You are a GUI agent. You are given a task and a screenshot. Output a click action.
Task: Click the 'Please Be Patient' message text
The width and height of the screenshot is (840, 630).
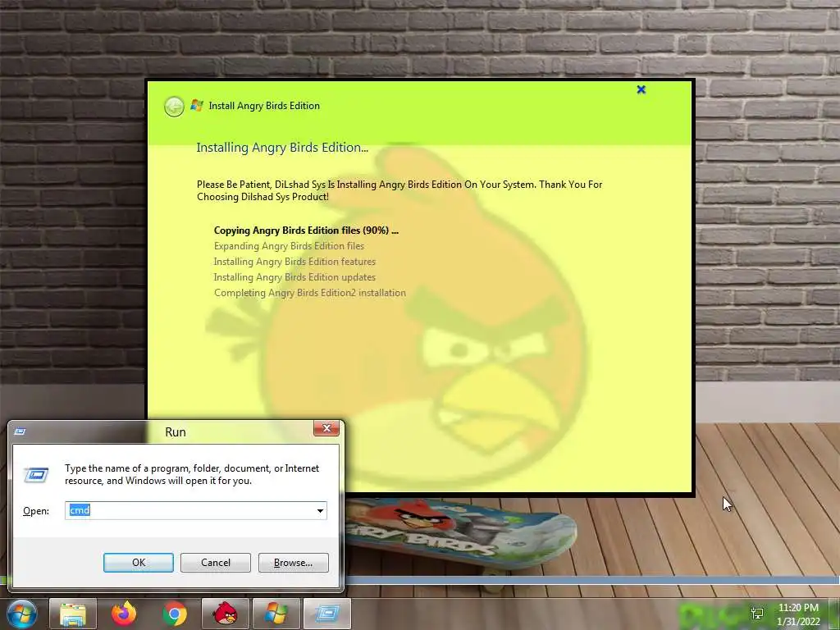pyautogui.click(x=399, y=190)
